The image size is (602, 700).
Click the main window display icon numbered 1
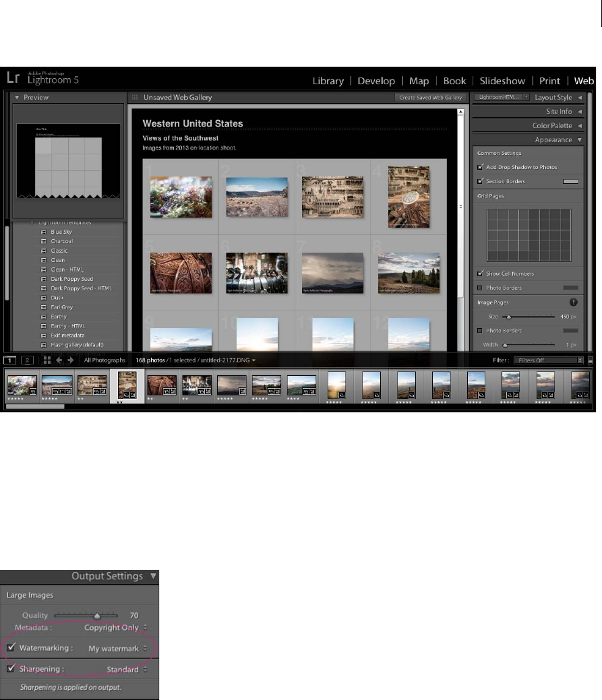pyautogui.click(x=10, y=360)
